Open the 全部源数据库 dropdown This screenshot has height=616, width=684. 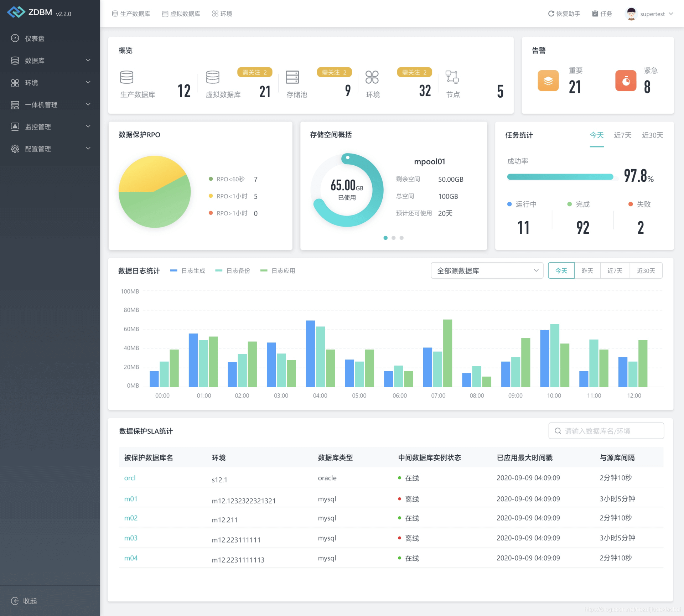pos(487,271)
